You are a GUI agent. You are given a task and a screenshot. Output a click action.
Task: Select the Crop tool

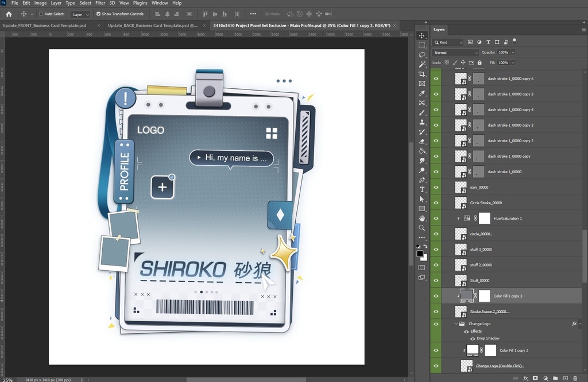tap(422, 74)
